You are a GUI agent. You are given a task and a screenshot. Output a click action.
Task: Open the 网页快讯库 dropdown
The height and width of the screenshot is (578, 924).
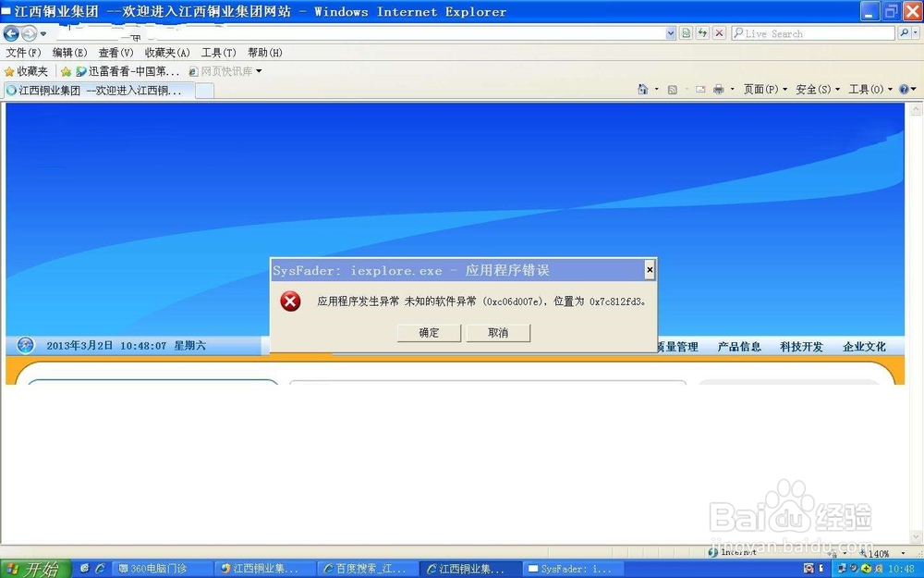coord(225,71)
